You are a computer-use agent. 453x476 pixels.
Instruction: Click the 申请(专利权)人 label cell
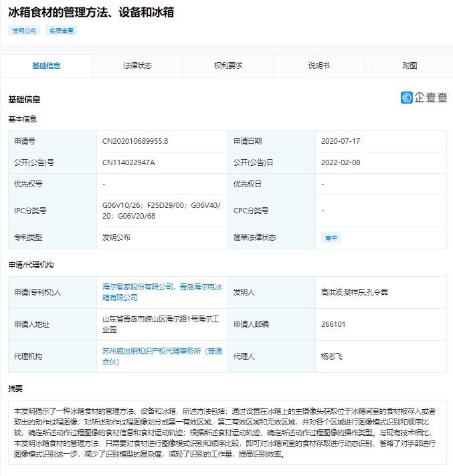tap(53, 292)
